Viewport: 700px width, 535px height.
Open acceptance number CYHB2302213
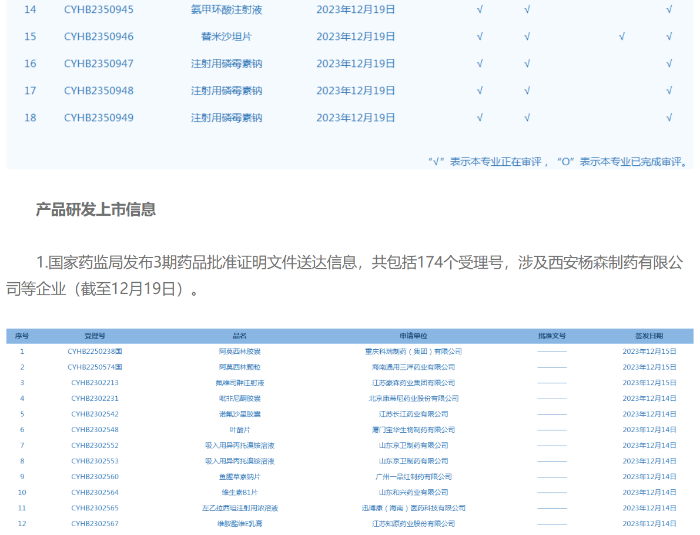[x=95, y=383]
